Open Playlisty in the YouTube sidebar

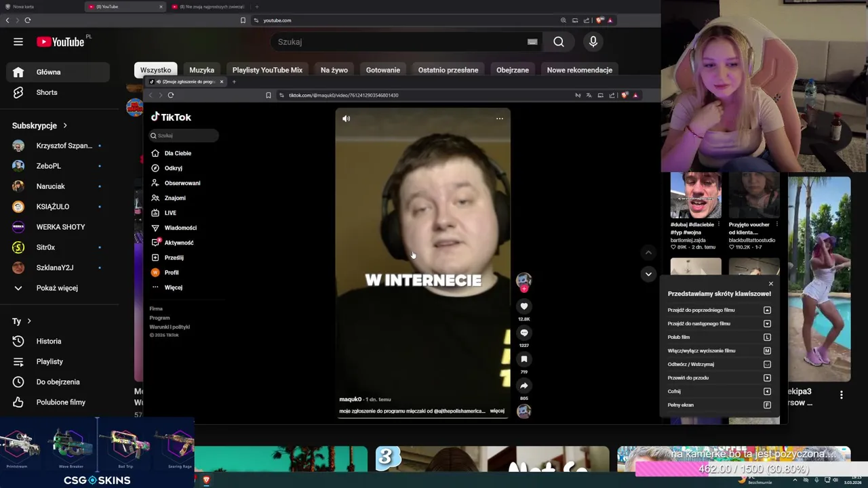[58, 361]
